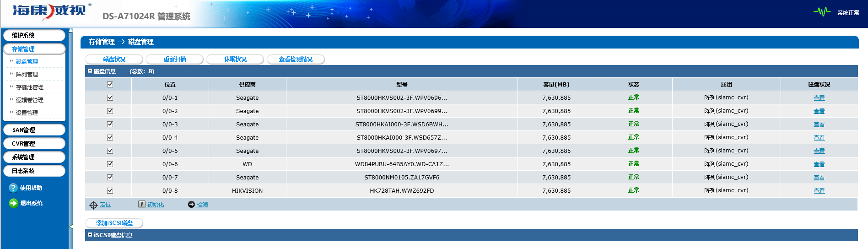Collapse the 磁盘信息 section
Screen dimensions: 868x249
pos(90,71)
